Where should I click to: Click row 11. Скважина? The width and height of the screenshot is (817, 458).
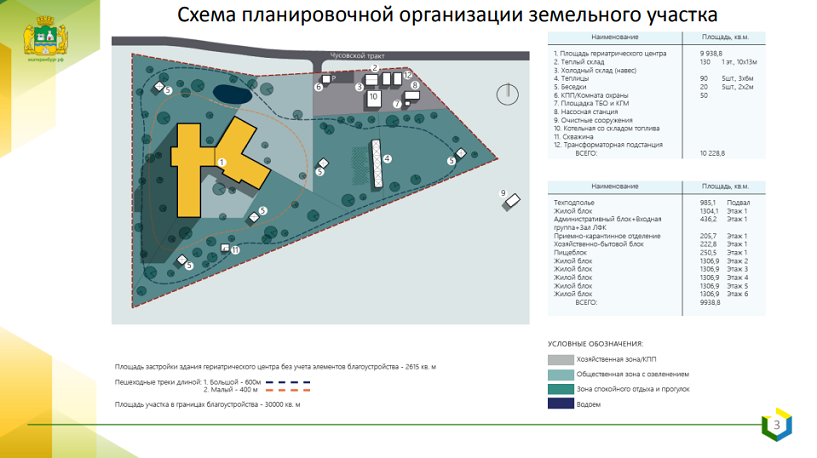coord(656,137)
